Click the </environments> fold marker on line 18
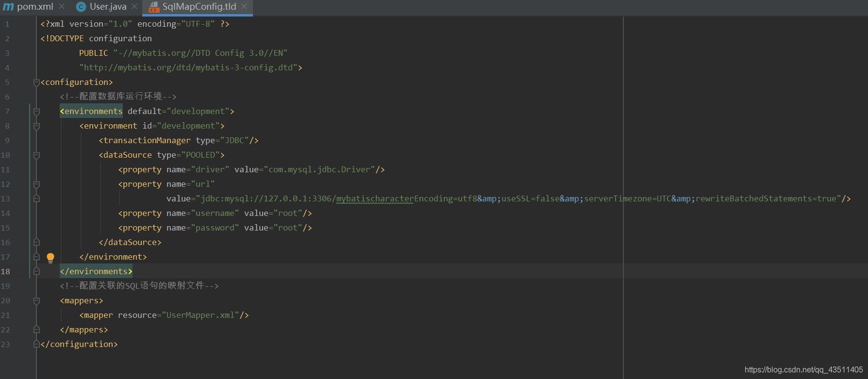Screen dimensions: 868x379 (36, 271)
